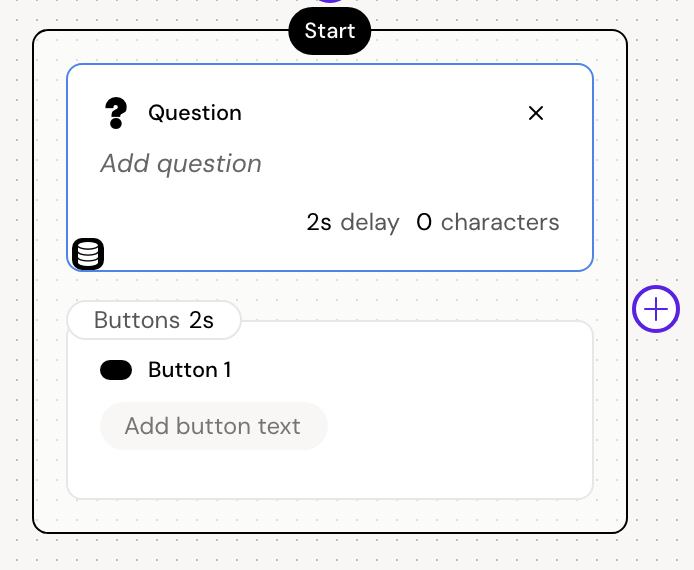The width and height of the screenshot is (694, 570).
Task: Close the Question block with the X
Action: pos(536,113)
